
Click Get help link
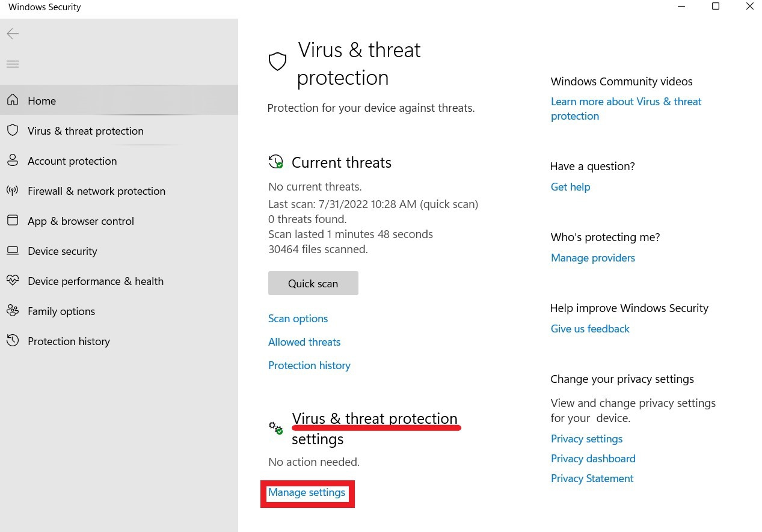[x=570, y=187]
